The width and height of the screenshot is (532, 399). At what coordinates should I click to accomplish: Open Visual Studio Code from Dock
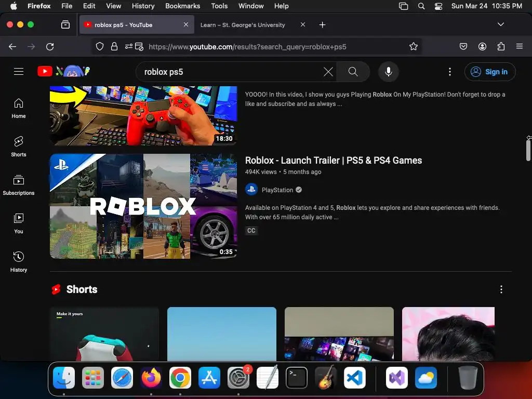pyautogui.click(x=354, y=378)
